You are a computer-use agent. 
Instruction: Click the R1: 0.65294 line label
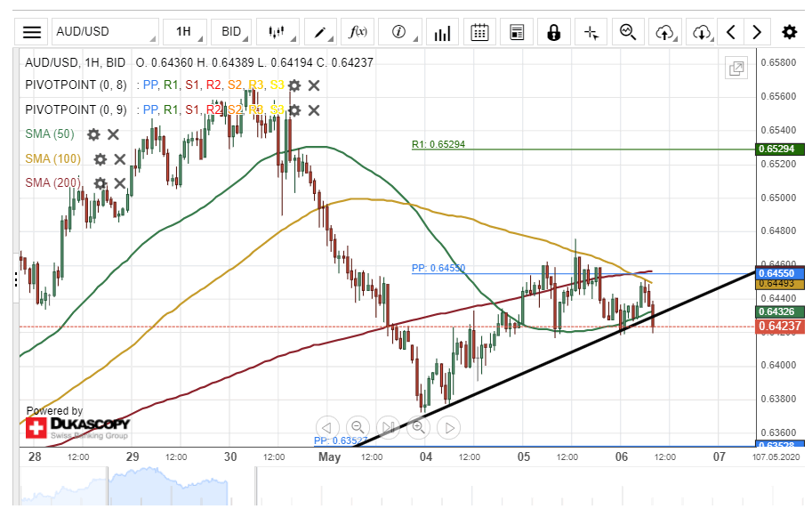coord(438,145)
